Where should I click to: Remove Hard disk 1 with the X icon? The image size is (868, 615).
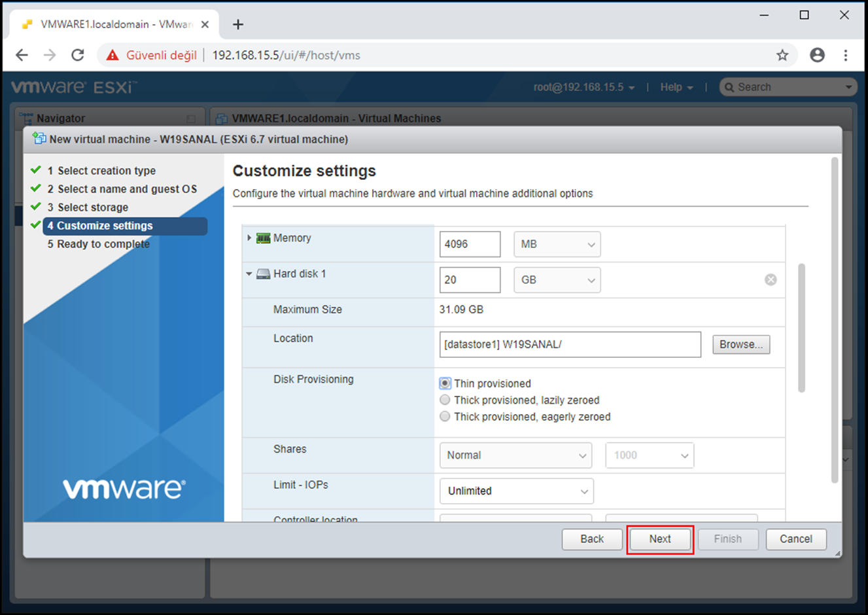pos(771,279)
